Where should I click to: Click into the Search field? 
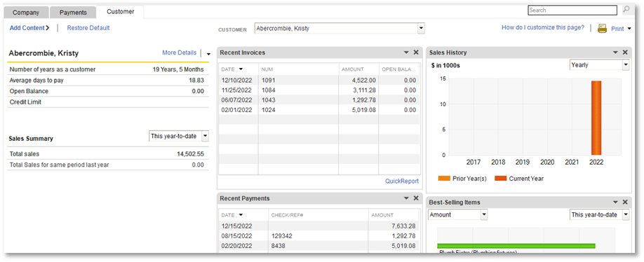(572, 11)
